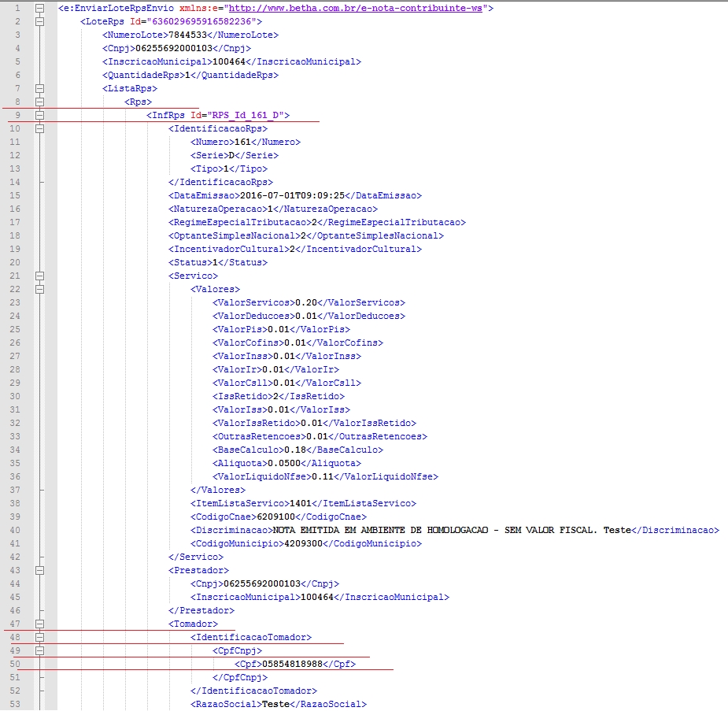Collapse the EnviarLoteRpsEnvio root element fold
728x711 pixels.
(41, 8)
